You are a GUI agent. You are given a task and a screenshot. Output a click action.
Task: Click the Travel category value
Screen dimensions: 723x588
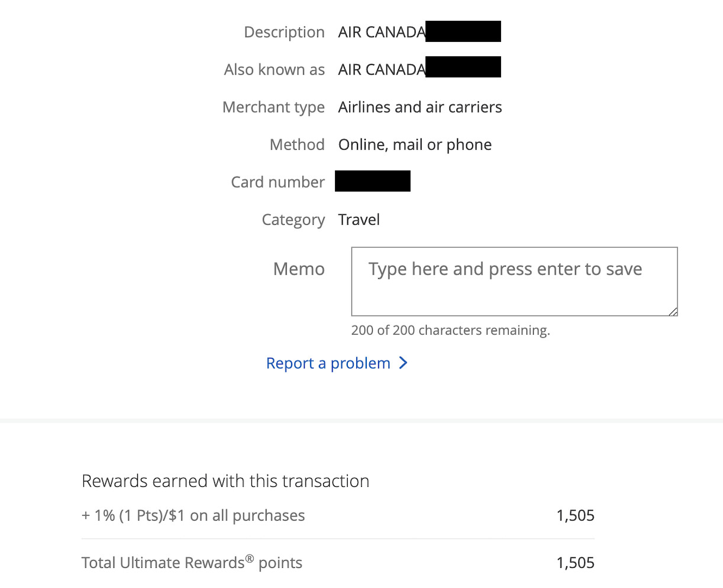[359, 219]
